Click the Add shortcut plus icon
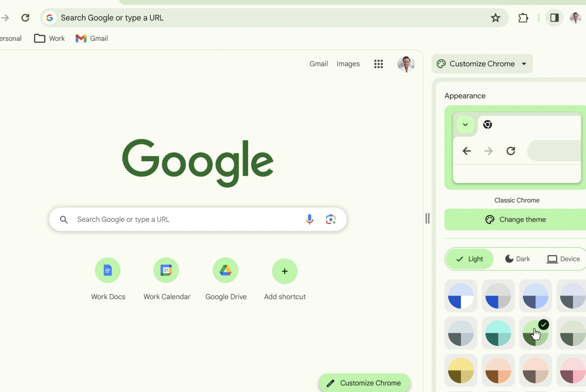Image resolution: width=586 pixels, height=392 pixels. tap(285, 271)
